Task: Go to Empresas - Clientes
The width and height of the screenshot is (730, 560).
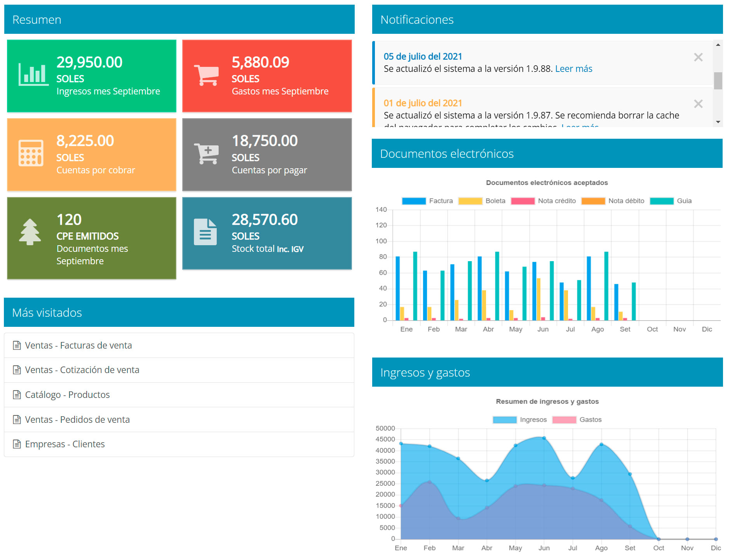Action: point(65,444)
